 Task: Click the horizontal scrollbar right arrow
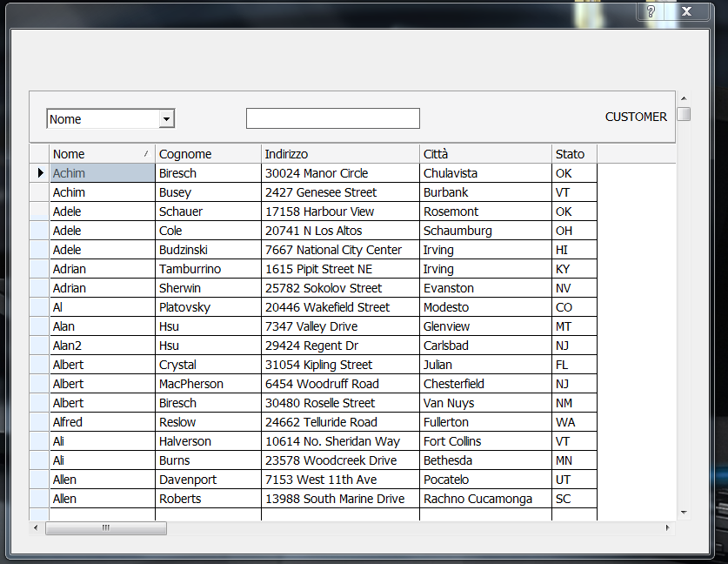[668, 527]
